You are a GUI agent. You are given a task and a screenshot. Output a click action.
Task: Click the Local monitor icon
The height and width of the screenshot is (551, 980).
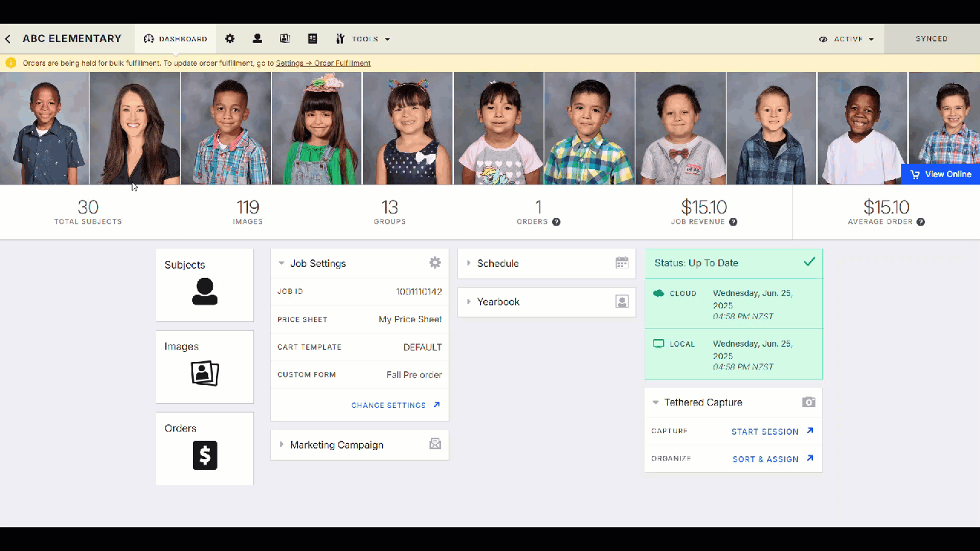click(658, 344)
